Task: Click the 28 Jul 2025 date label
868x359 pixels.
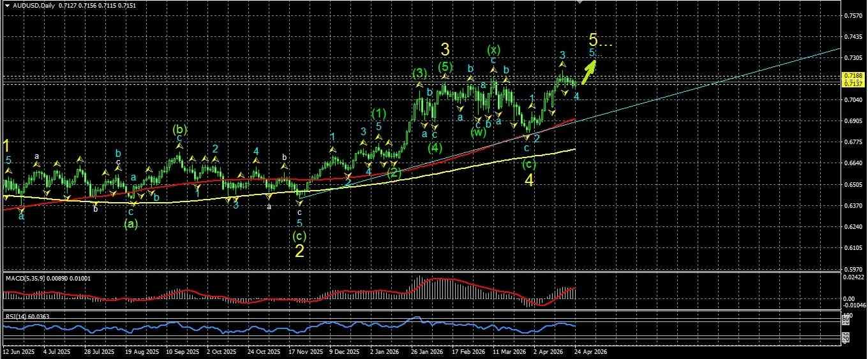Action: coord(100,351)
